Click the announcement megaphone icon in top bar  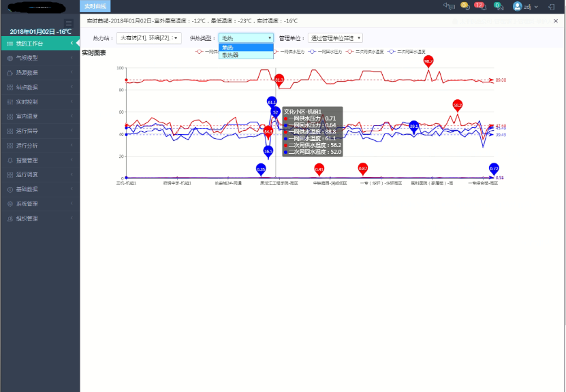coord(449,6)
